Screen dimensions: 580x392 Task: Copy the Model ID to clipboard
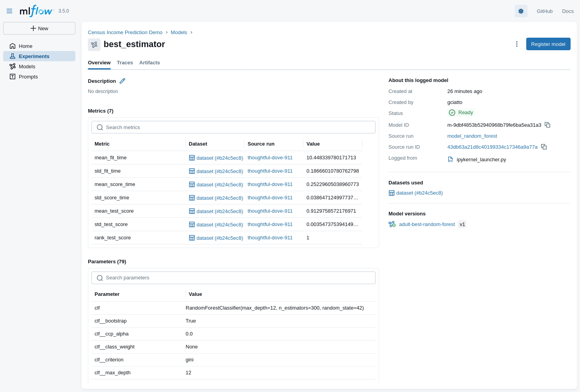[547, 125]
